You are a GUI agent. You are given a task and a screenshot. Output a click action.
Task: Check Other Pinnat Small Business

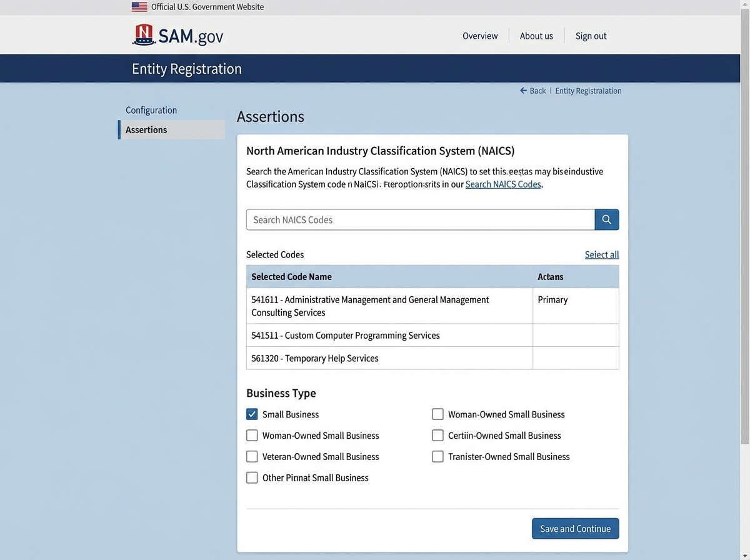[252, 477]
